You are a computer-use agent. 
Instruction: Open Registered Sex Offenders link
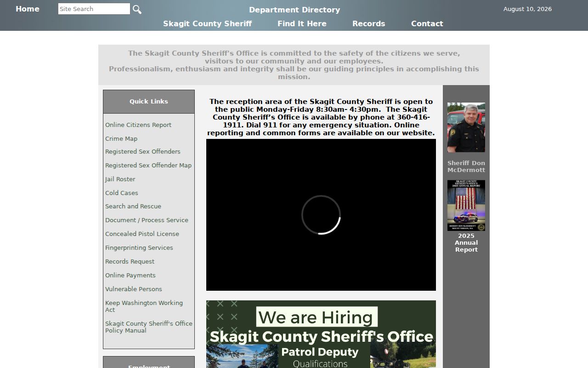click(x=143, y=151)
